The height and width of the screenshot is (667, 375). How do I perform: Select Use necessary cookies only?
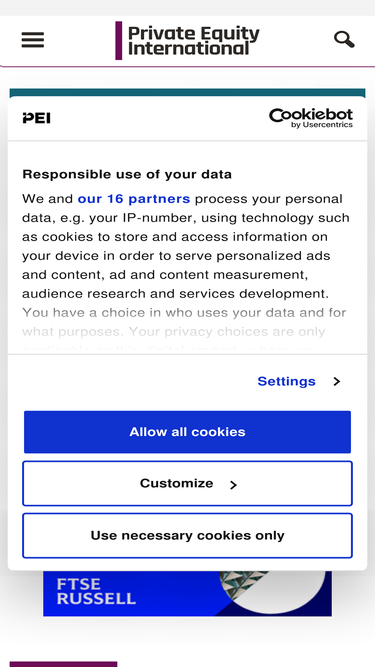pyautogui.click(x=188, y=536)
